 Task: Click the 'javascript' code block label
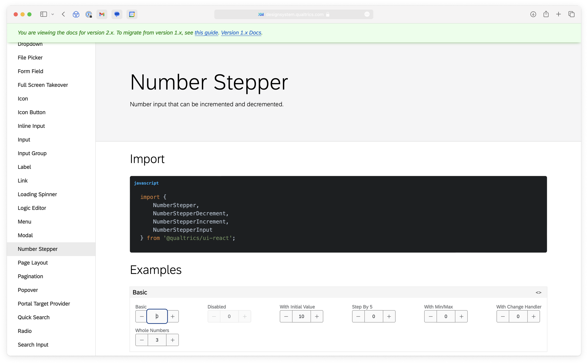(146, 183)
